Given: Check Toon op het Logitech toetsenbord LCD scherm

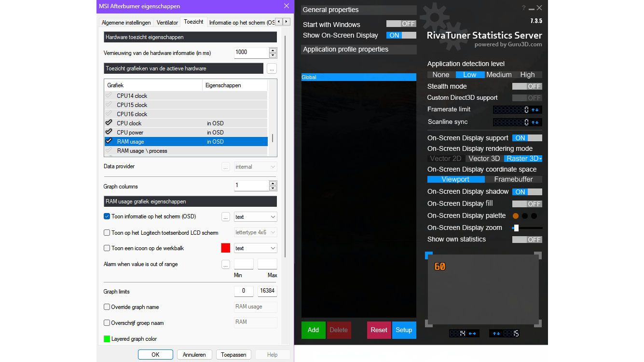Looking at the screenshot, I should point(107,232).
